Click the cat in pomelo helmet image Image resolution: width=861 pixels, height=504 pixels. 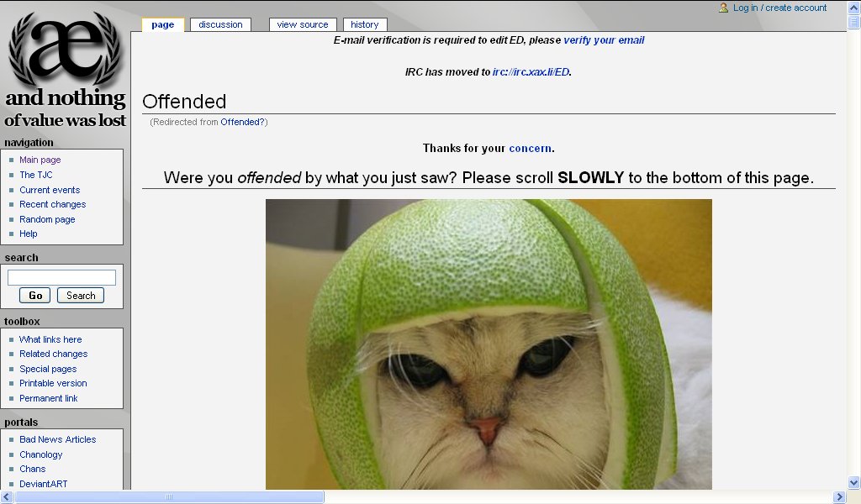tap(489, 344)
